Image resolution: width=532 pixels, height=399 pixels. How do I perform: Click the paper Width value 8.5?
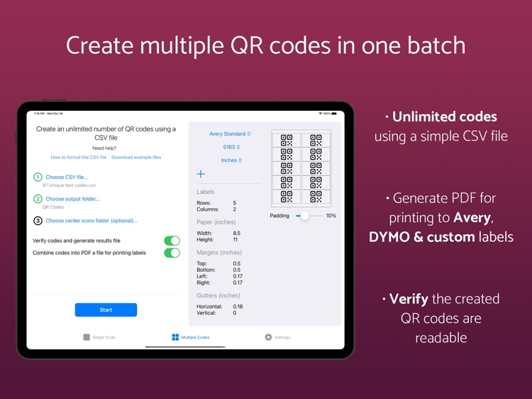click(236, 233)
